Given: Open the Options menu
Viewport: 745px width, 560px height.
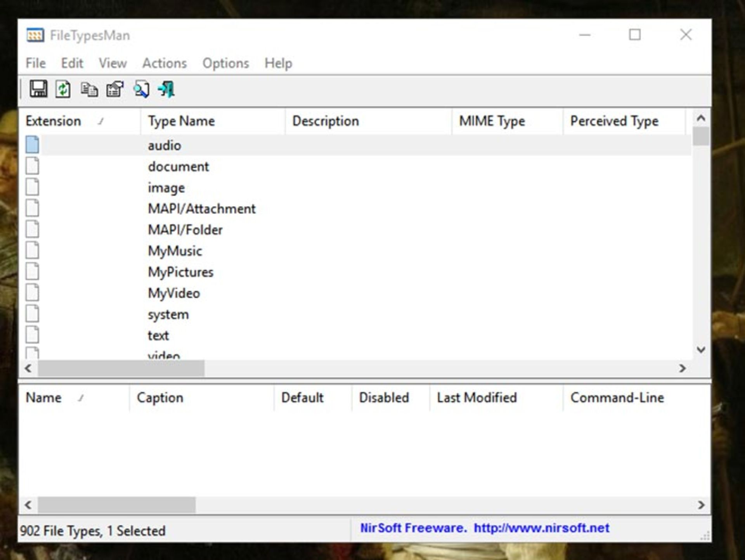Looking at the screenshot, I should (x=226, y=63).
